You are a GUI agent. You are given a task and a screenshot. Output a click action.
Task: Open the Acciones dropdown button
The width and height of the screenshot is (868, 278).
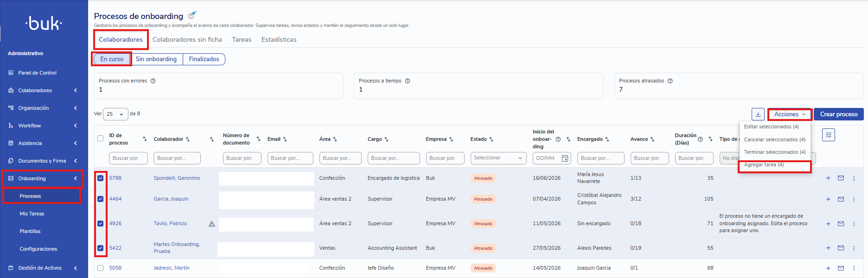point(790,114)
